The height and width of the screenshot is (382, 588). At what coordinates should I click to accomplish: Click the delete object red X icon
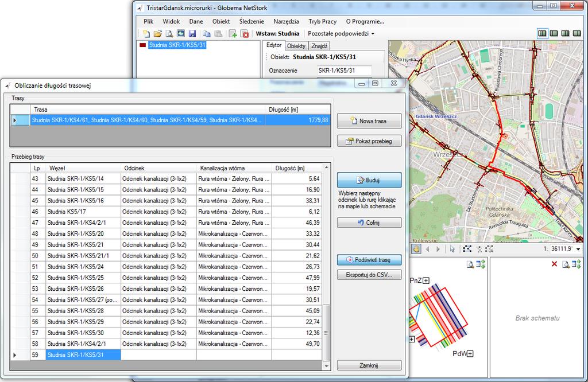pyautogui.click(x=245, y=34)
